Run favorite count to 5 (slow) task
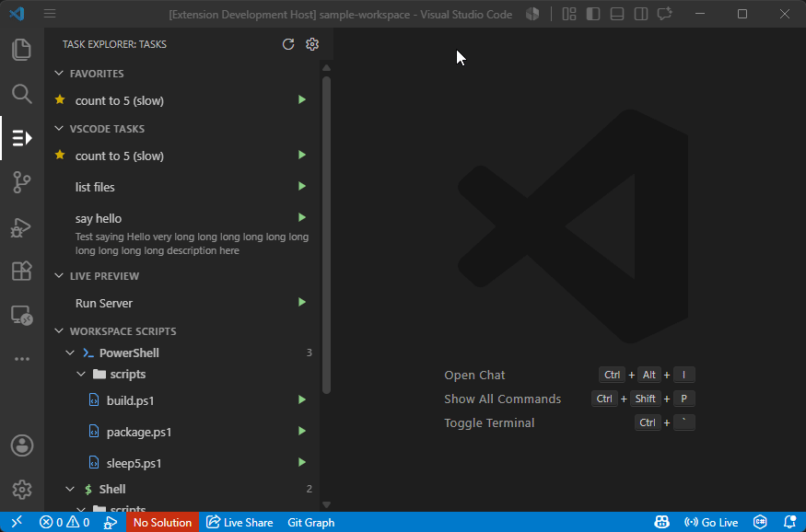Screen dimensions: 806x532 [x=302, y=99]
